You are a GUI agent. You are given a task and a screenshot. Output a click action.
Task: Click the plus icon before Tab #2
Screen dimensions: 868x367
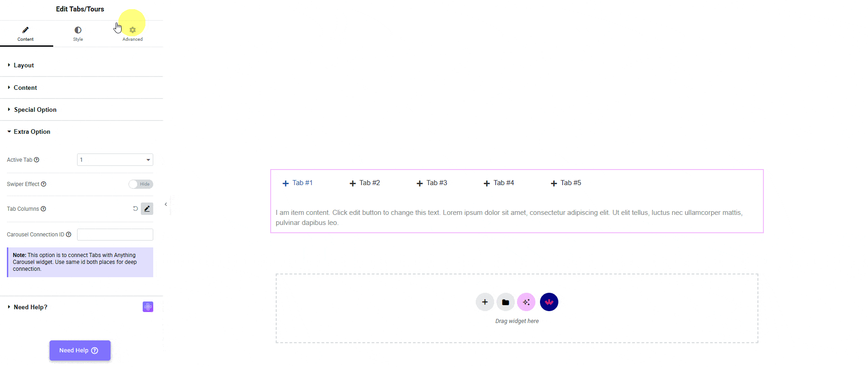[x=353, y=183]
